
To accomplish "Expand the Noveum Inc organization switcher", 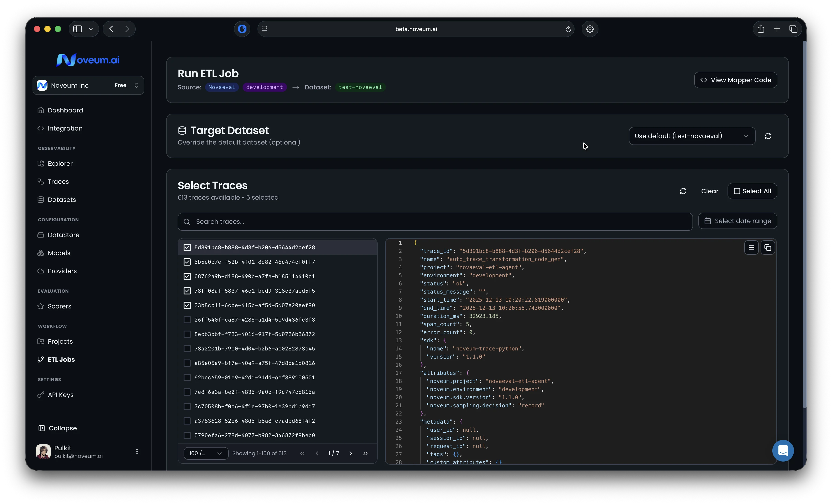I will point(88,85).
